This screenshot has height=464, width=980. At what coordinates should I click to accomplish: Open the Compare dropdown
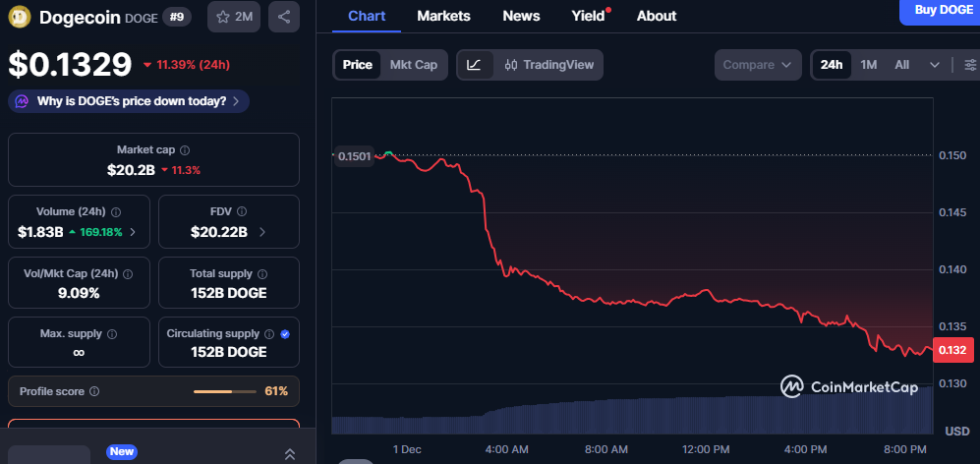pyautogui.click(x=758, y=65)
